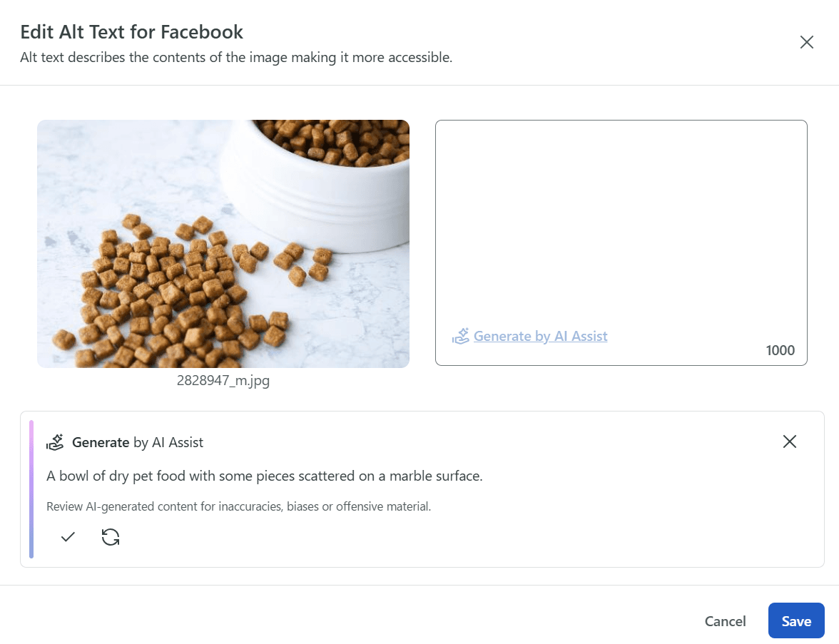Click the 1000 character counter
This screenshot has width=839, height=644.
(x=780, y=350)
